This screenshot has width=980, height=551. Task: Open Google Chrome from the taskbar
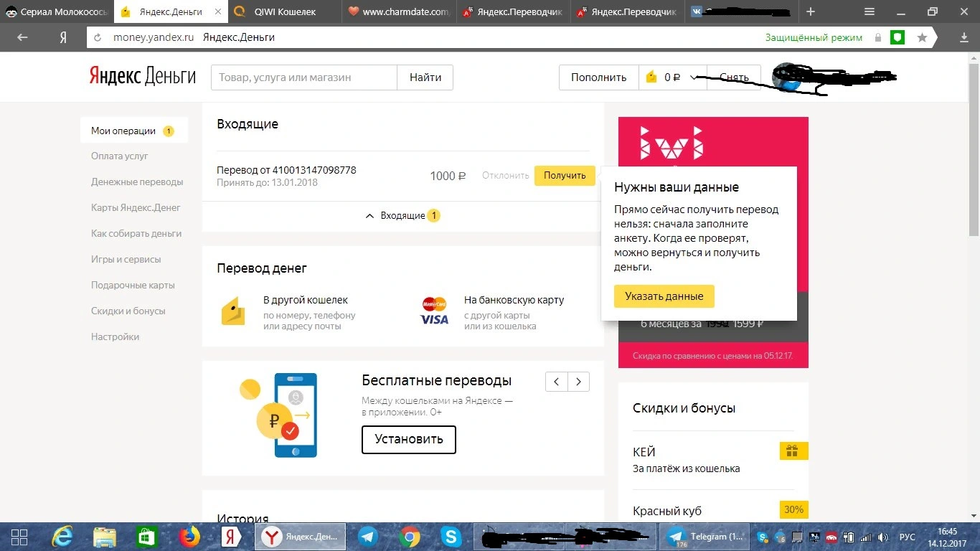coord(410,537)
